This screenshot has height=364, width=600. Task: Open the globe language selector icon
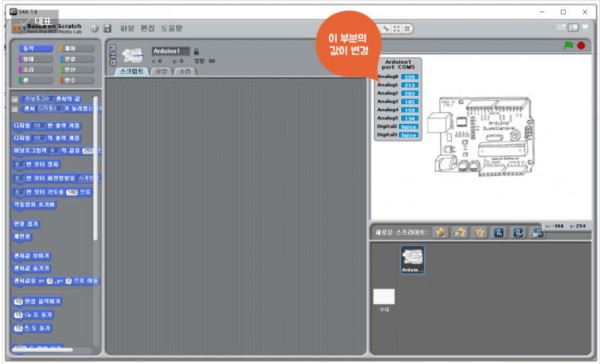pos(95,28)
